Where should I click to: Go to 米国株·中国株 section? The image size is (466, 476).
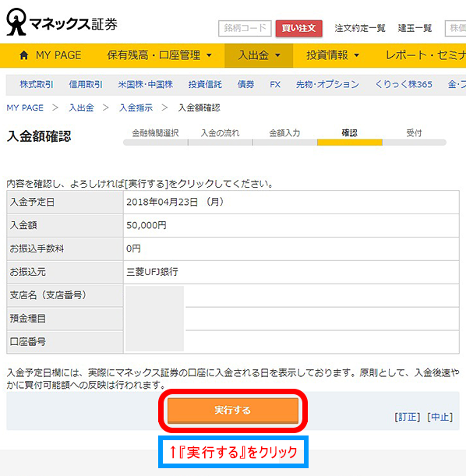[x=146, y=84]
